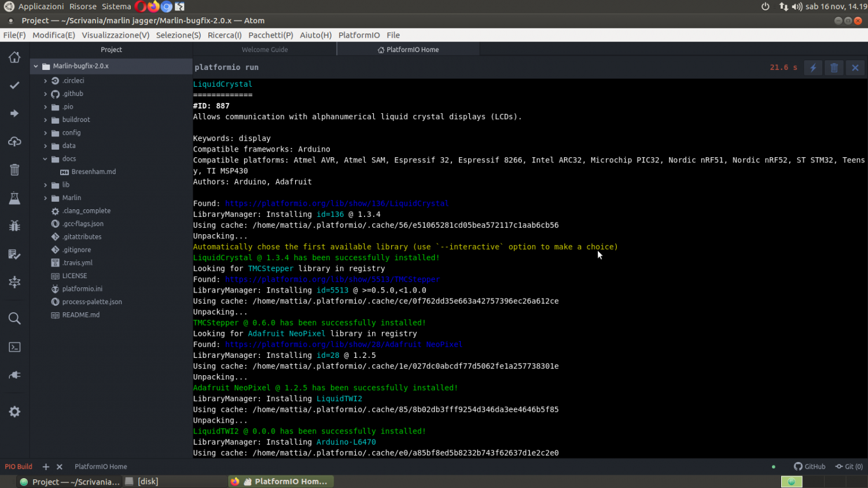Click the Build checkmark icon in PlatformIO toolbar
The height and width of the screenshot is (488, 868).
click(x=14, y=85)
